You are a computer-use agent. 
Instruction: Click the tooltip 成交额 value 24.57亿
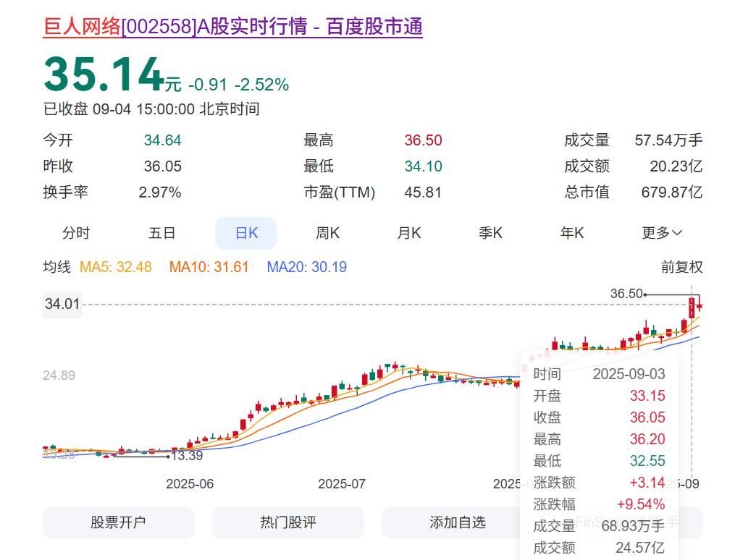click(640, 548)
